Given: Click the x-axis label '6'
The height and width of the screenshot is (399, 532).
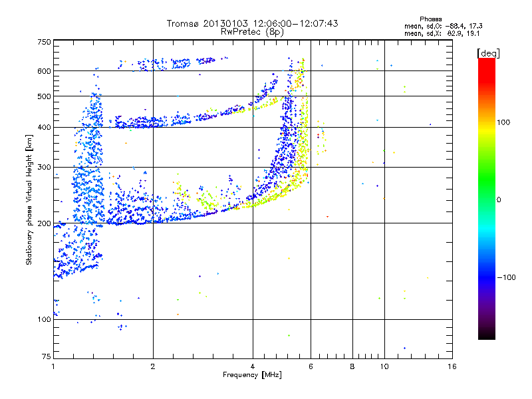Looking at the screenshot, I should pyautogui.click(x=311, y=367).
